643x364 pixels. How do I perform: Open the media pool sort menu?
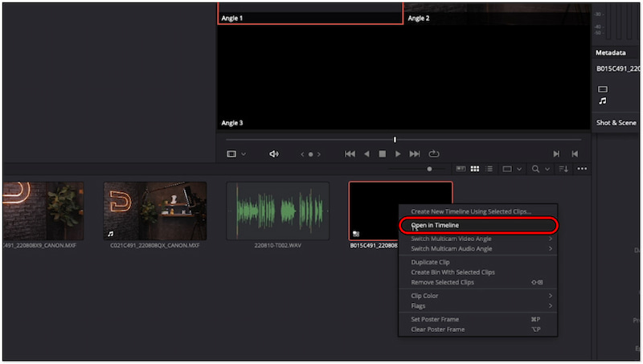[563, 169]
